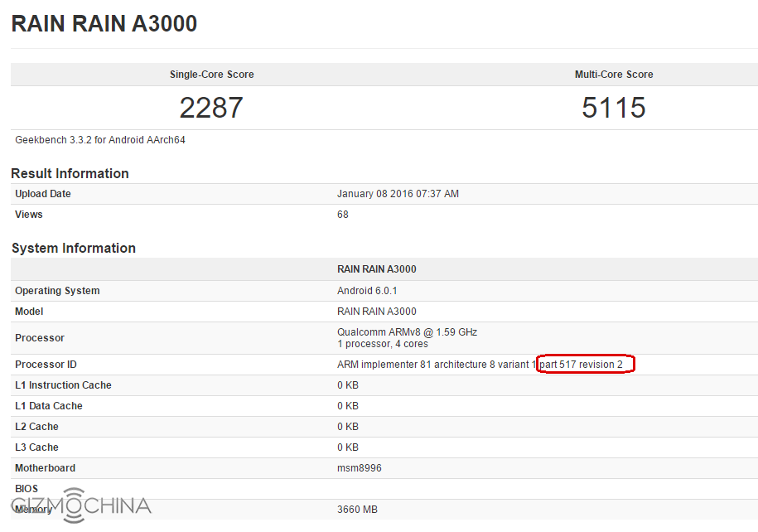Select the part 517 revision 2 text
This screenshot has width=758, height=532.
click(581, 364)
